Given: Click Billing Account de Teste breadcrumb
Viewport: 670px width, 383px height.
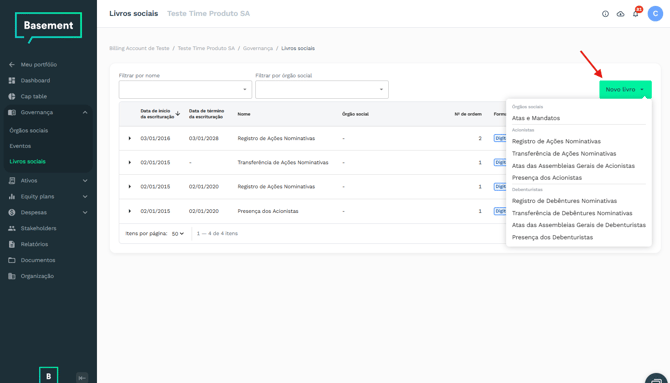Looking at the screenshot, I should (139, 48).
